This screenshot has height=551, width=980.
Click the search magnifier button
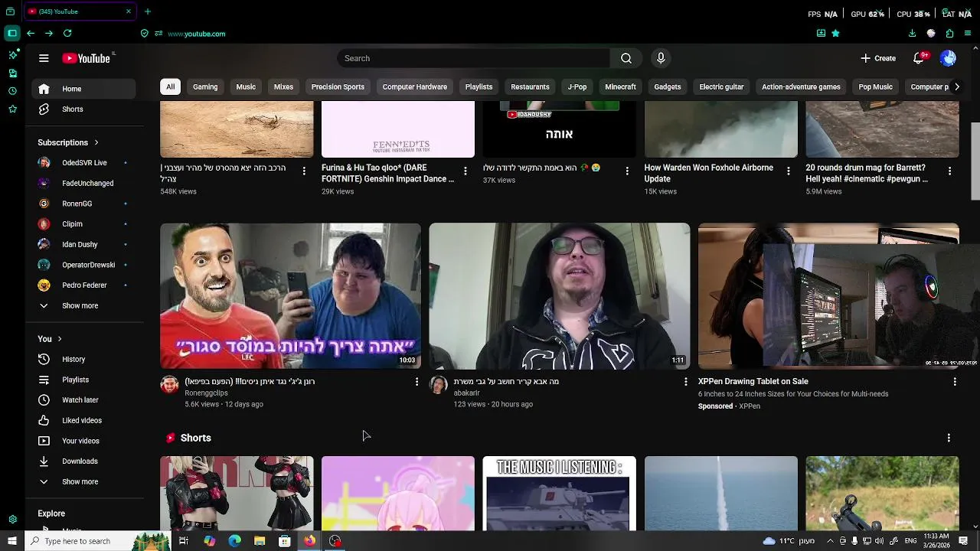click(626, 58)
